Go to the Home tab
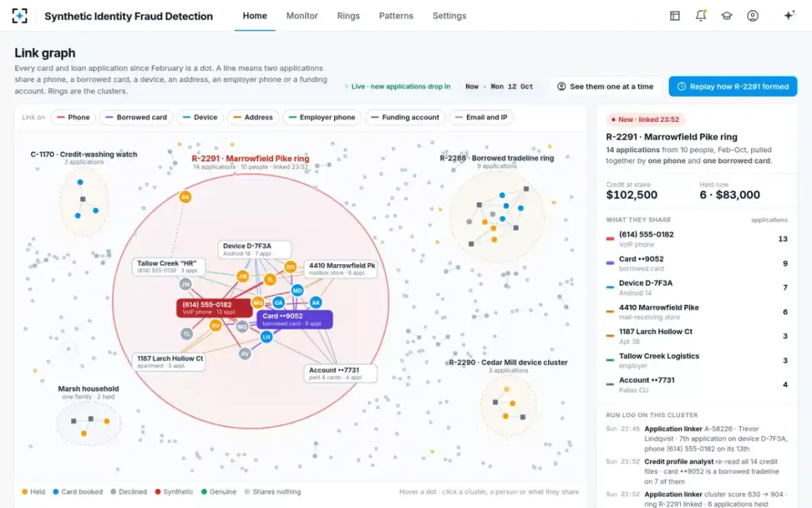Screen dimensions: 812x508 tap(255, 16)
